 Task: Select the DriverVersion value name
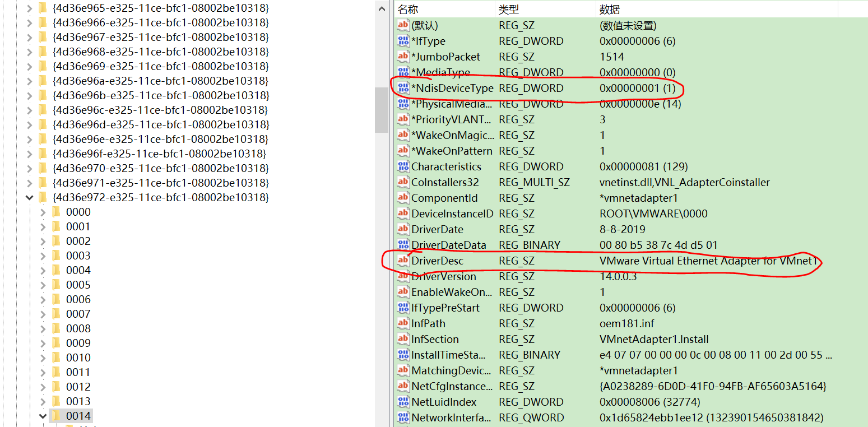click(444, 276)
